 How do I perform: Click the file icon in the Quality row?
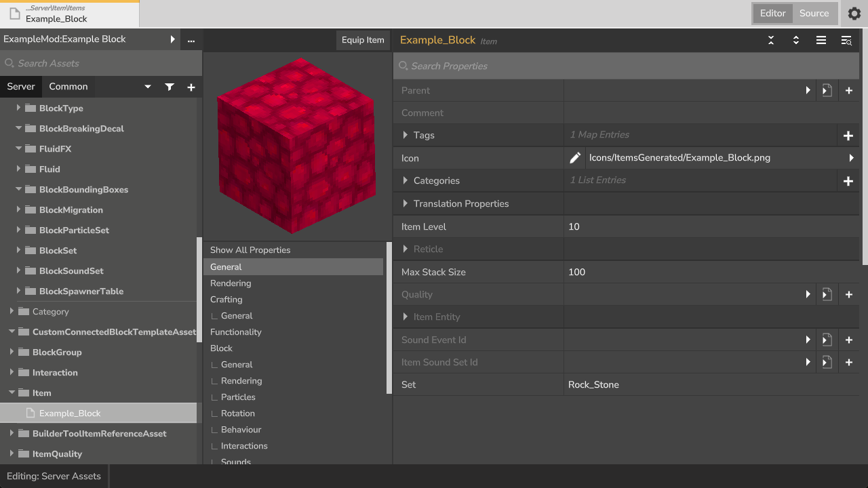coord(827,294)
